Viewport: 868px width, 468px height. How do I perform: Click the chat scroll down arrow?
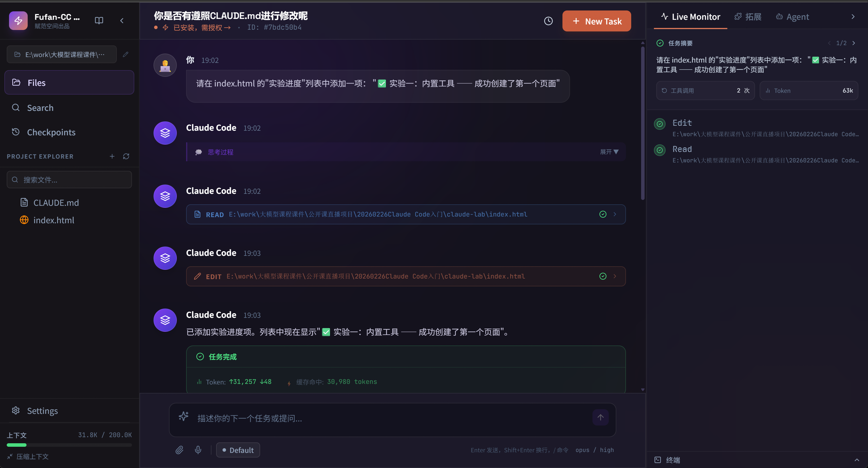pyautogui.click(x=643, y=389)
